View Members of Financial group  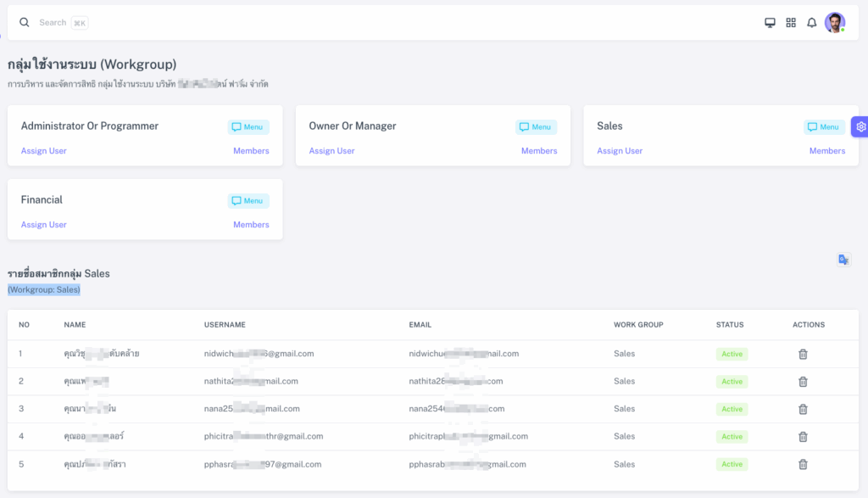point(251,225)
